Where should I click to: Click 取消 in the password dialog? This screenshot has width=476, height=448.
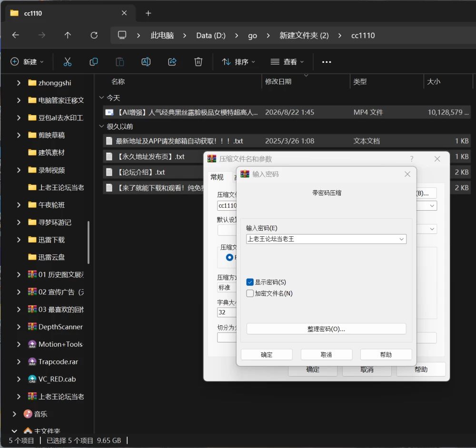point(327,355)
